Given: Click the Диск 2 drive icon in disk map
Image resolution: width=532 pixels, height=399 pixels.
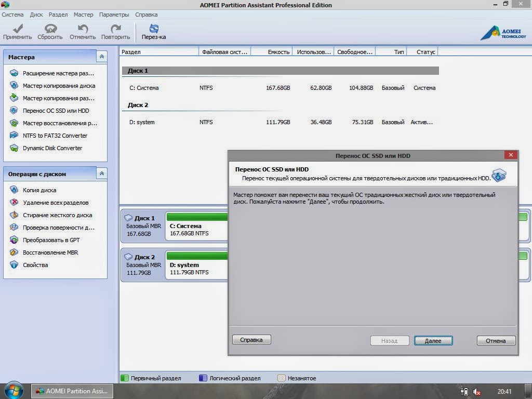Looking at the screenshot, I should [x=128, y=257].
